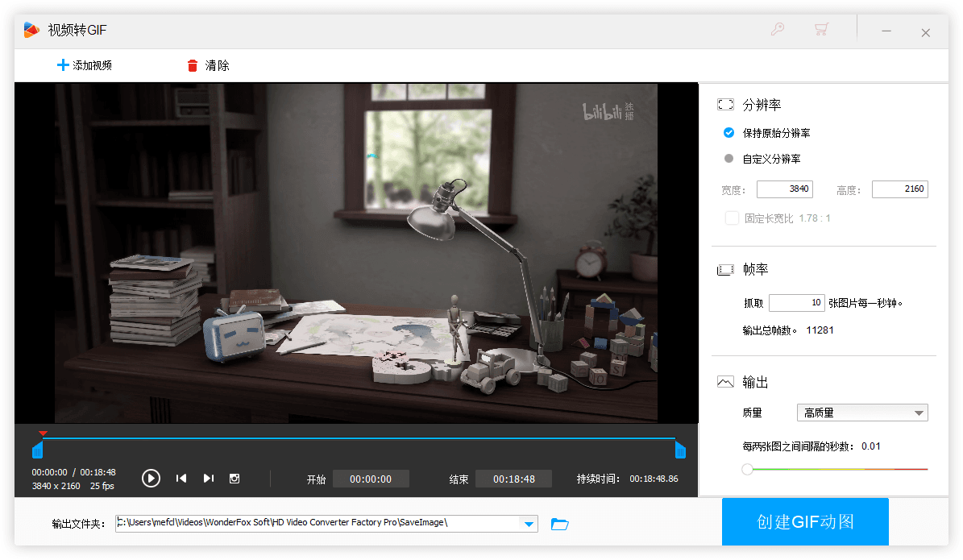Toggle the 固定长宽比 checkbox
This screenshot has height=560, width=963.
(x=732, y=218)
